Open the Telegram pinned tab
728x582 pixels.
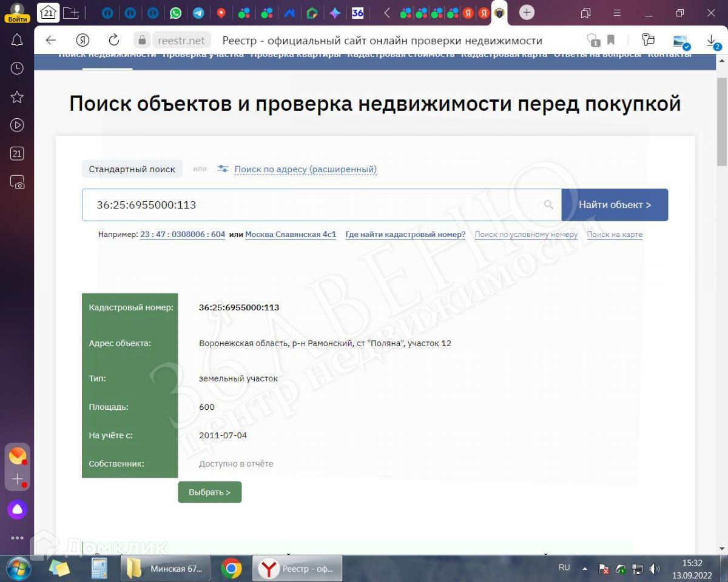[x=198, y=13]
